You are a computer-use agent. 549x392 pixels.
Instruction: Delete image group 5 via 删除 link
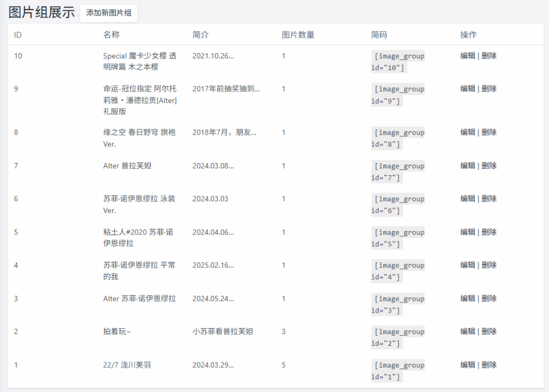click(489, 232)
